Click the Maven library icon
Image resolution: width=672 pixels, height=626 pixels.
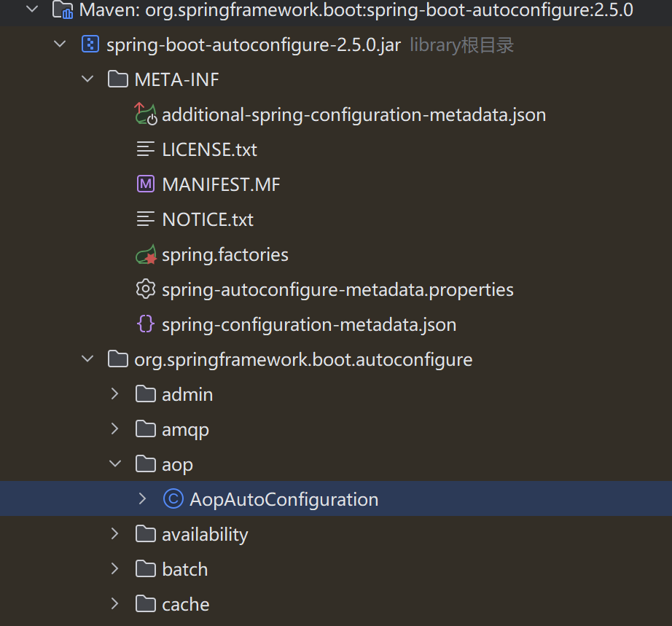coord(63,10)
